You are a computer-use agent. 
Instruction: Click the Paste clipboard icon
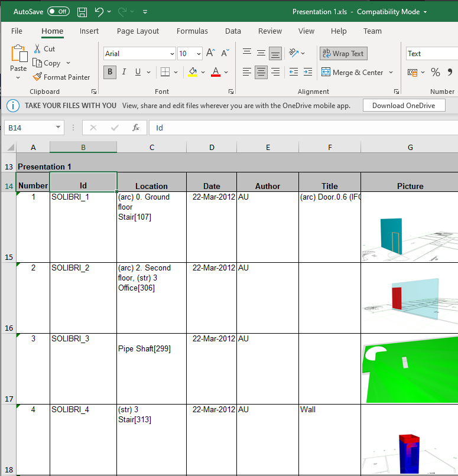(19, 53)
